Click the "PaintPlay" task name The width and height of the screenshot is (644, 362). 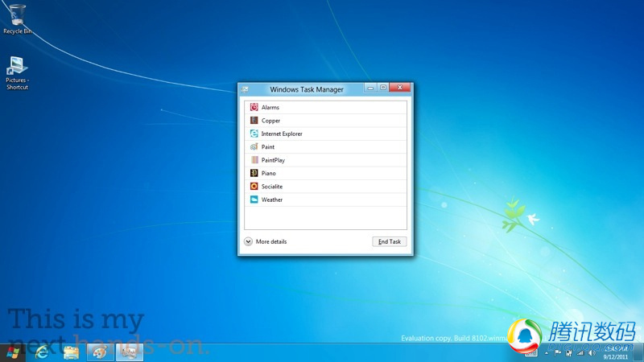tap(273, 160)
